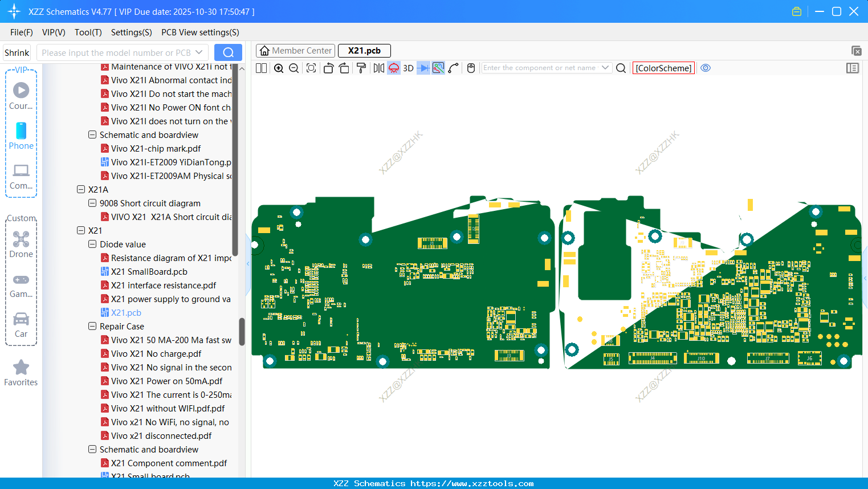Collapse Schematic and boardview above X21 Component comment
The image size is (868, 489).
click(92, 449)
